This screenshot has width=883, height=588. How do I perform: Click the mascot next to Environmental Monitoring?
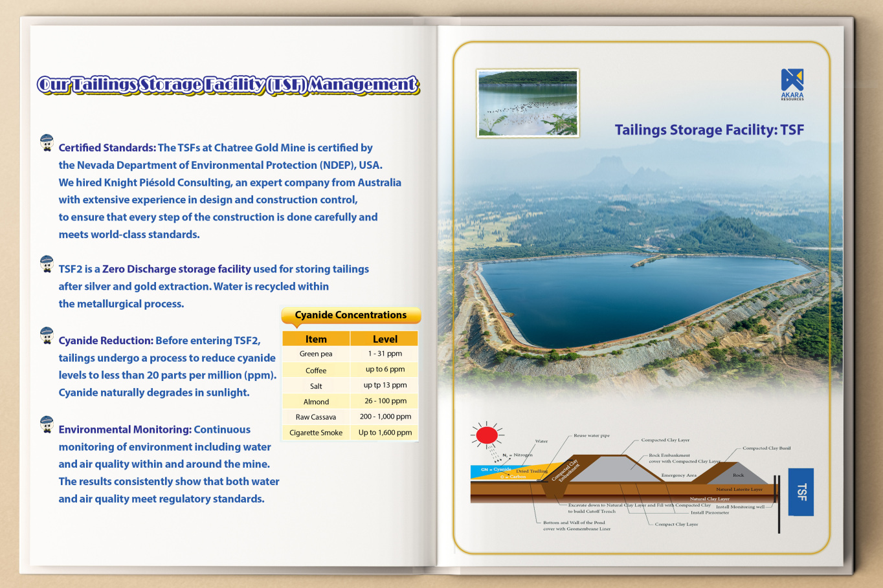tap(45, 425)
